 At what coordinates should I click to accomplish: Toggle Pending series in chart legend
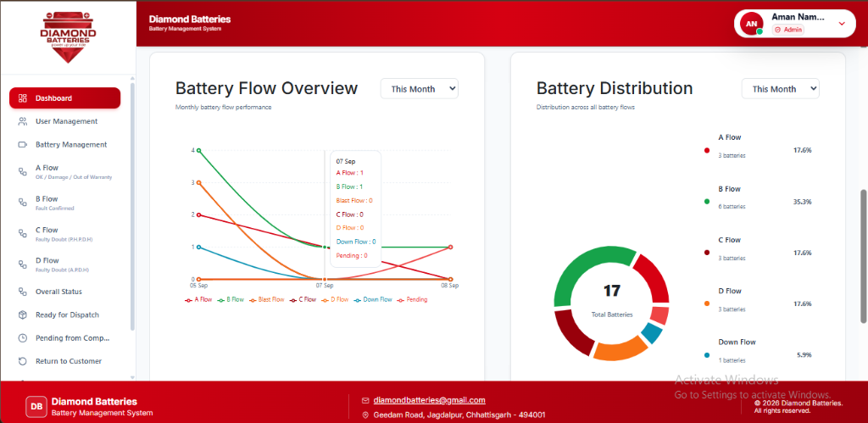tap(412, 299)
